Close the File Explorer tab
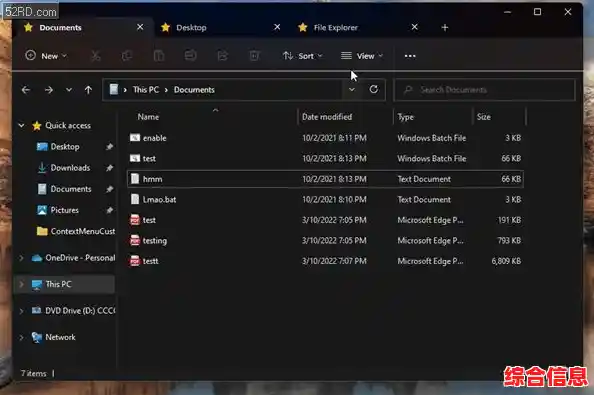Viewport: 594px width, 395px height. (415, 27)
